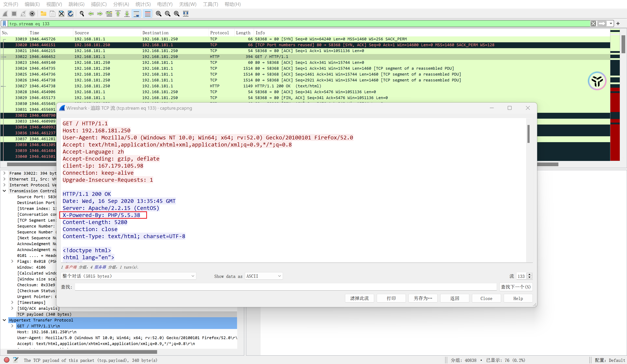Click the 查找 search input field

coord(285,287)
